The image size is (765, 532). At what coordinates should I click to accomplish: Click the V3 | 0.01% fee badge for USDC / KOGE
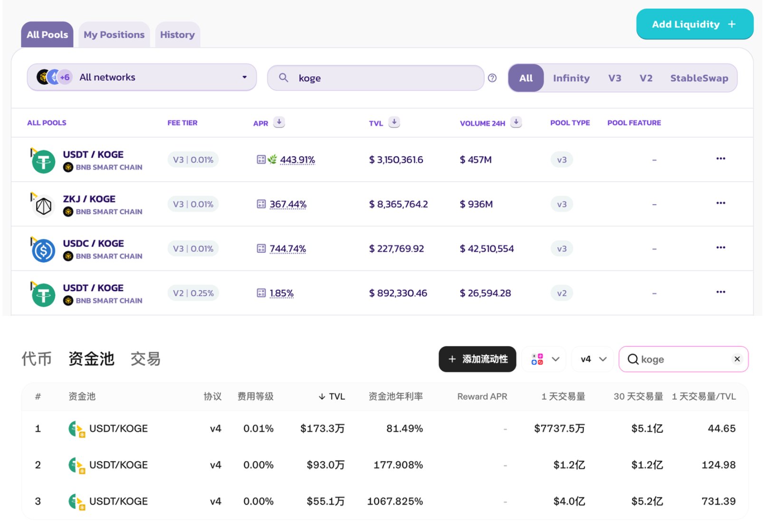click(x=193, y=248)
